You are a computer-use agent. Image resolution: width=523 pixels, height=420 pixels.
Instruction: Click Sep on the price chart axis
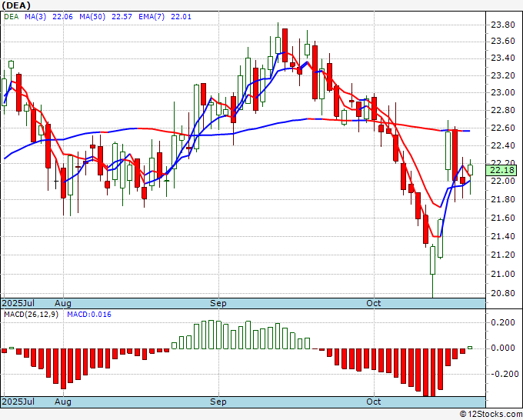[x=218, y=303]
